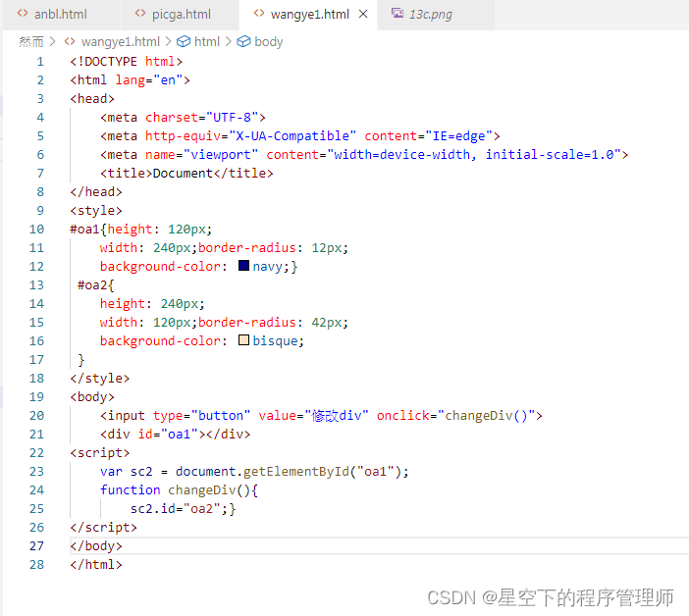Open the navy color swatch picker
Screen dimensions: 689x616
tap(243, 266)
